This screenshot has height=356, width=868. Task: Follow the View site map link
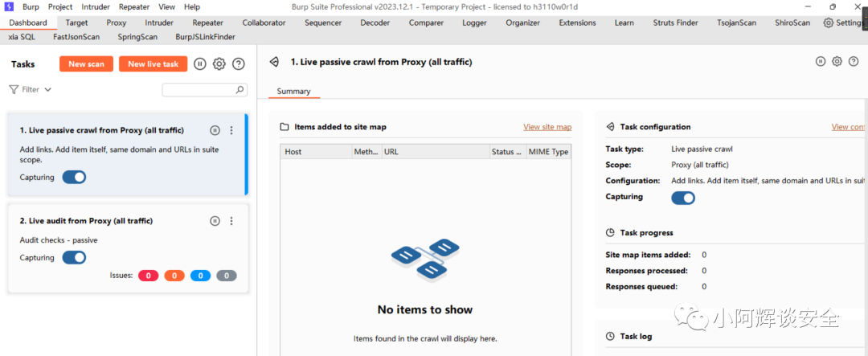547,127
